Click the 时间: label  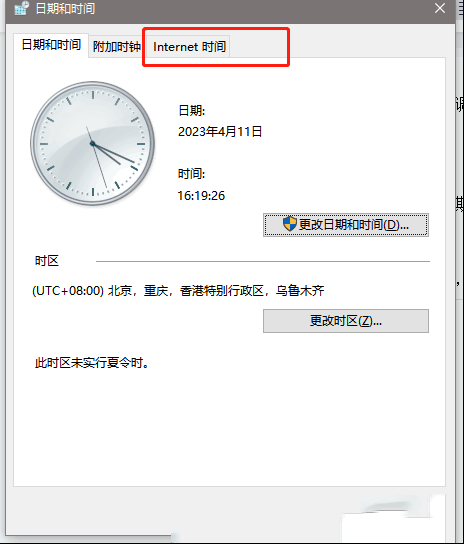[192, 173]
